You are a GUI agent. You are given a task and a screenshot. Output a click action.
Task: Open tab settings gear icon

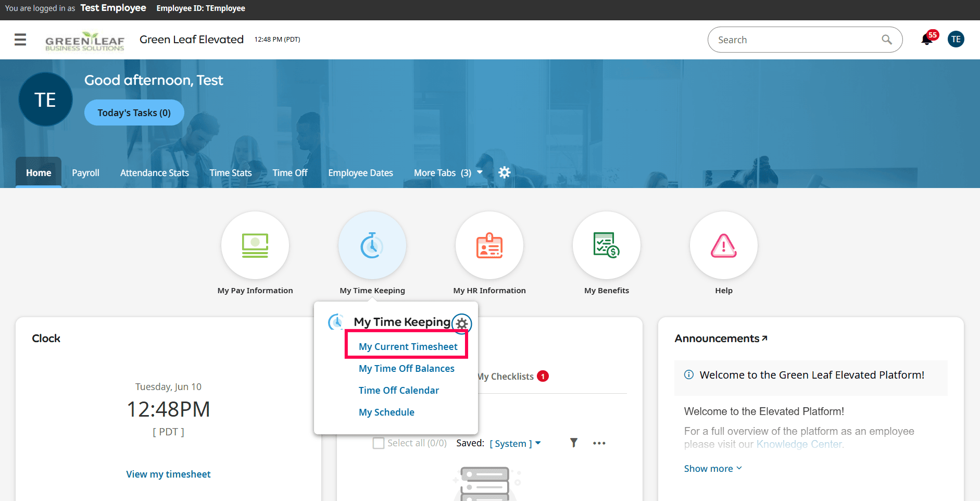click(504, 172)
